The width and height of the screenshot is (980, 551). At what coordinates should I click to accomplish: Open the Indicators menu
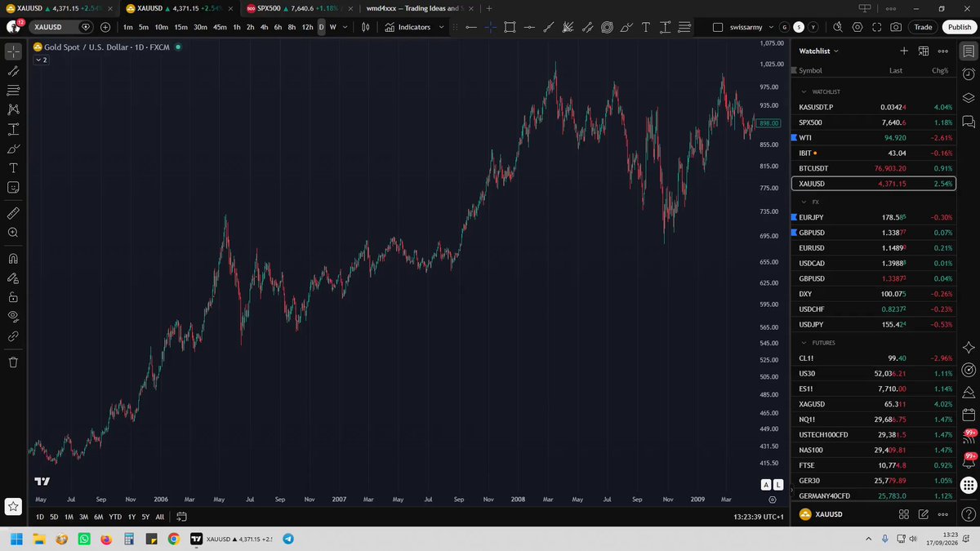click(415, 27)
